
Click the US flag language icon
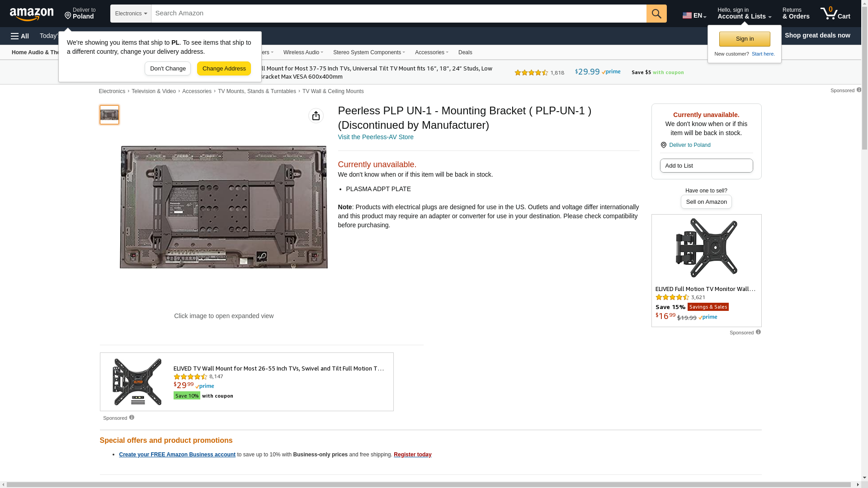(x=687, y=15)
